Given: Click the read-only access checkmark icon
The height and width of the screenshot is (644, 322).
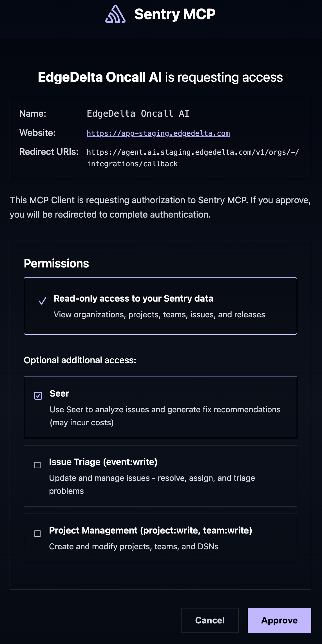Looking at the screenshot, I should pos(42,301).
